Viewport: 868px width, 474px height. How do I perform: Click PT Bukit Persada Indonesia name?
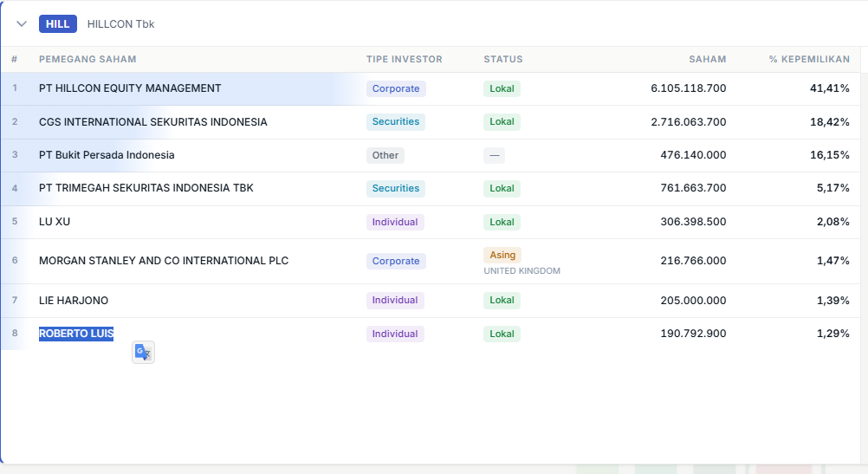tap(107, 155)
